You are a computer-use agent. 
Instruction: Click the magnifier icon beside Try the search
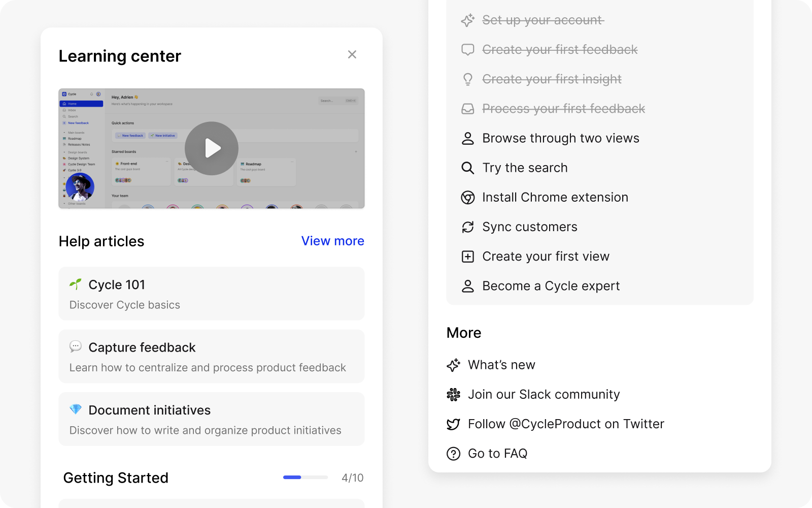point(467,168)
